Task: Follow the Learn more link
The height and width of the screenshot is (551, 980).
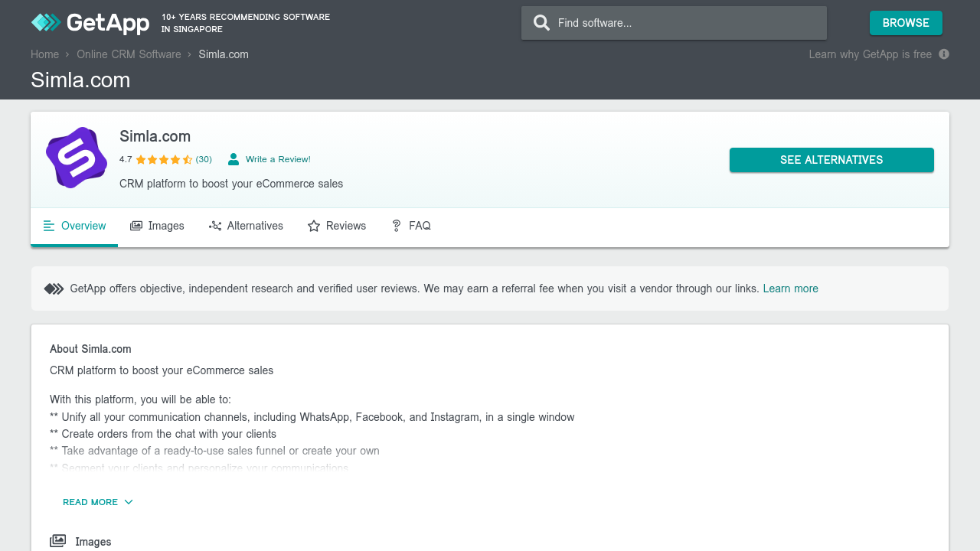Action: click(790, 289)
